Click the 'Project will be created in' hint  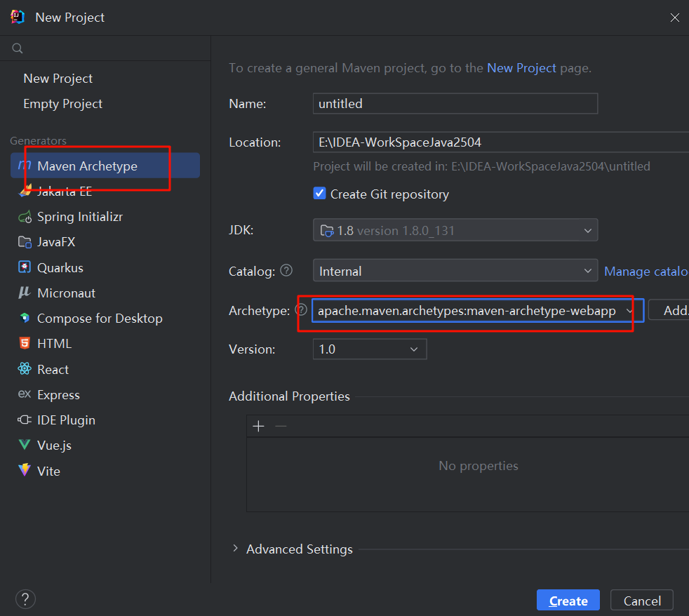(481, 166)
